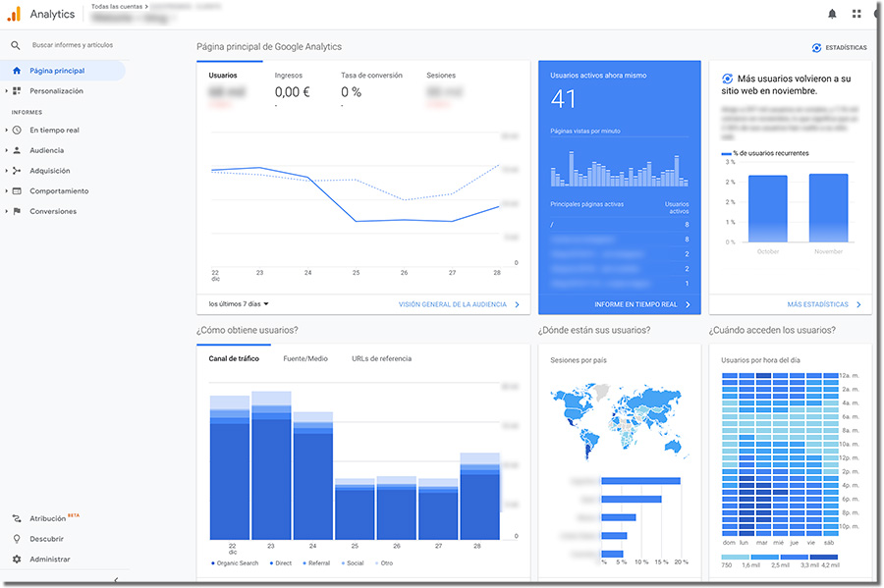This screenshot has height=588, width=884.
Task: Click the Estadísticas insights icon at top right
Action: [x=816, y=48]
